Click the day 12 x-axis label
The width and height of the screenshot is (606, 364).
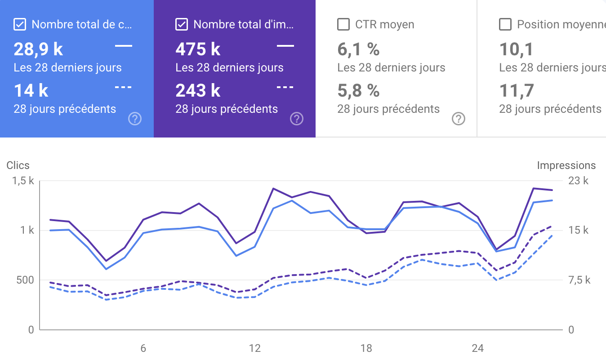[255, 348]
